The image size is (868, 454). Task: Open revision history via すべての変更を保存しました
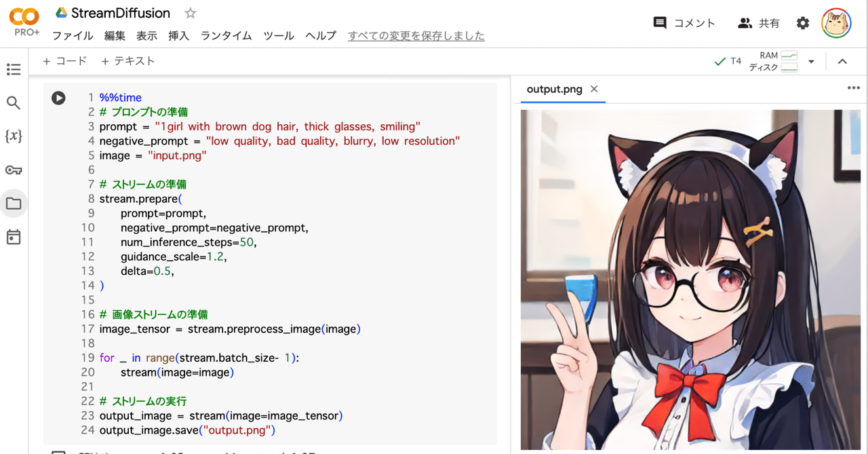point(416,36)
